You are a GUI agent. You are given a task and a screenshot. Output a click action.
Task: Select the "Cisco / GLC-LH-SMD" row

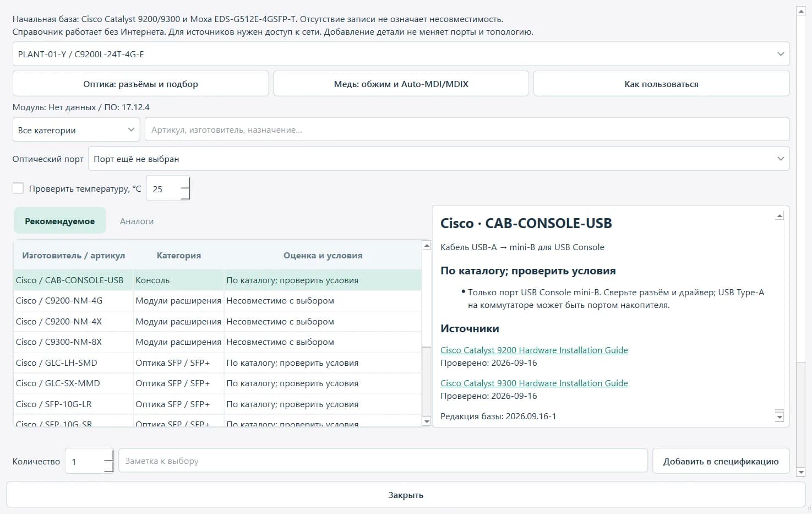217,362
